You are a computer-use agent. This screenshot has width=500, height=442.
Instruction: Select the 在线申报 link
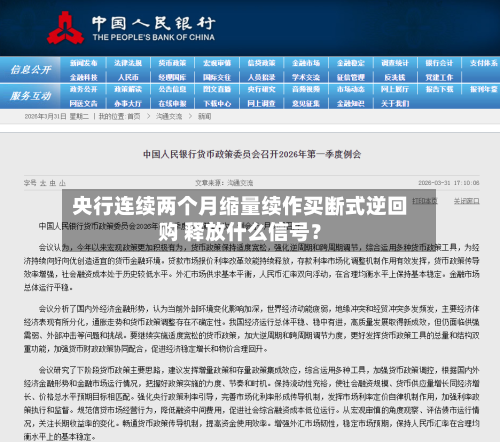click(172, 103)
